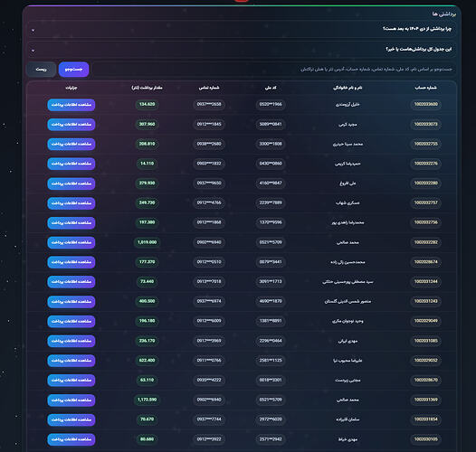Click the نام و نام خانوادگی column header
The image size is (476, 452).
click(347, 88)
